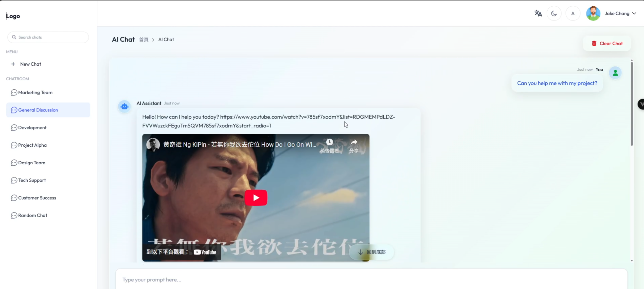This screenshot has height=289, width=644.
Task: Click Jake Chang's profile picture
Action: pyautogui.click(x=593, y=13)
